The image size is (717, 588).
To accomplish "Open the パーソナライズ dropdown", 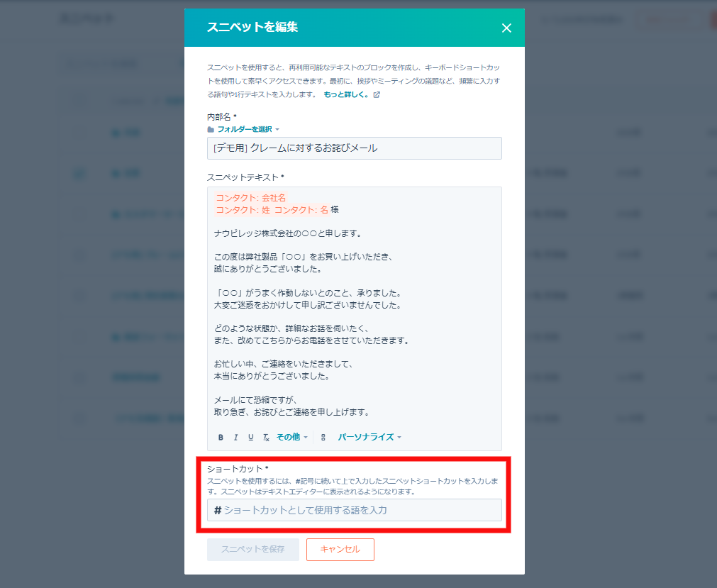I will pos(369,437).
